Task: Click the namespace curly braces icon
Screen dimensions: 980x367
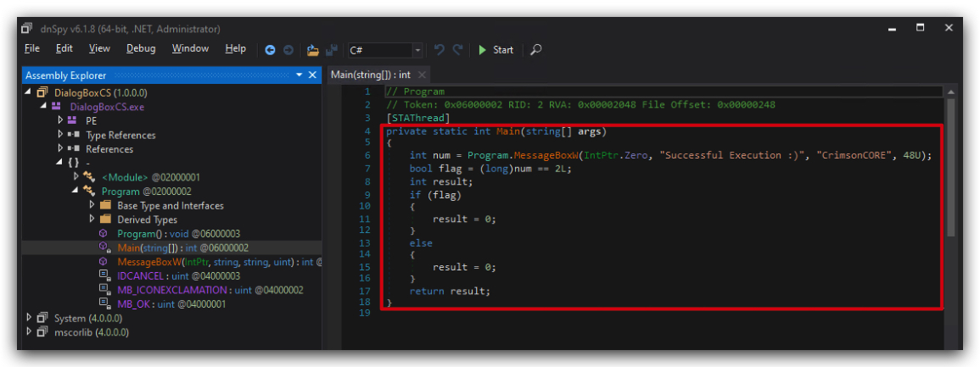Action: (x=74, y=163)
